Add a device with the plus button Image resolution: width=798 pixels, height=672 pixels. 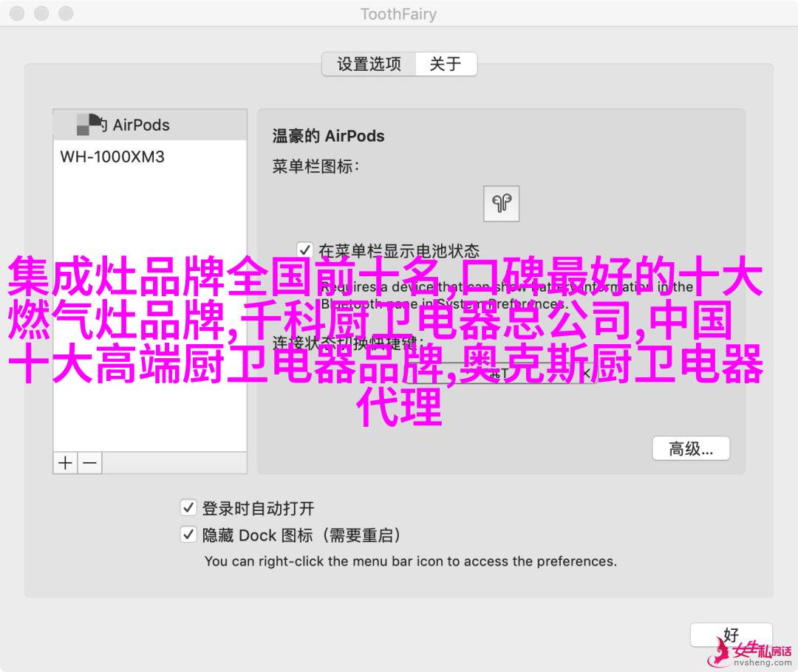[65, 463]
